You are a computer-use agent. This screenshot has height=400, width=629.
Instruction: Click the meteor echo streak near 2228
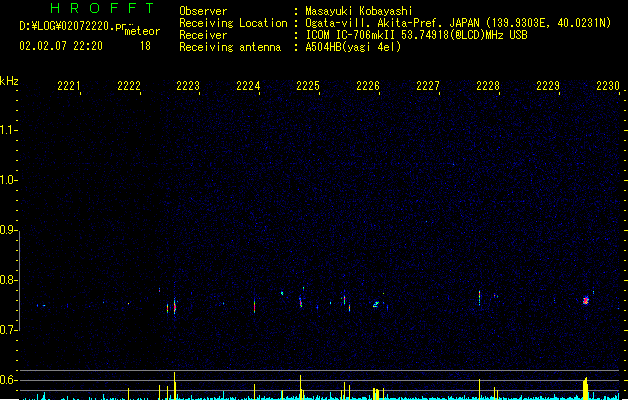479,298
